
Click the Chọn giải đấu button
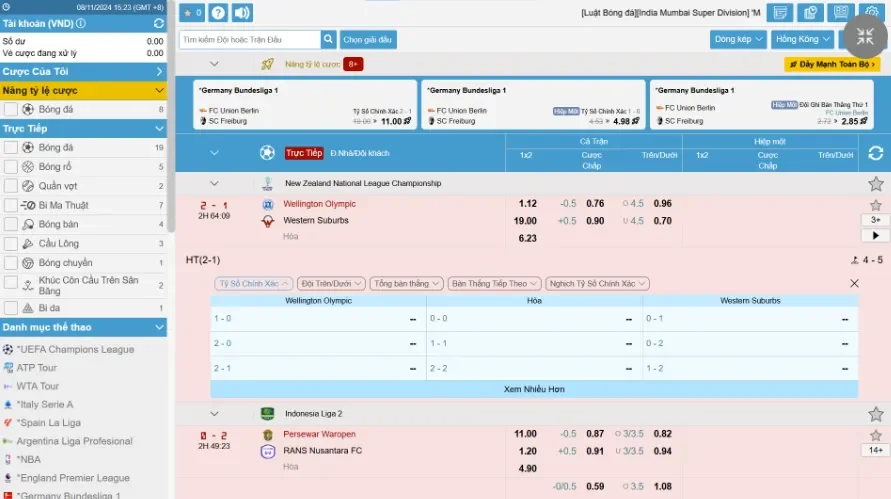coord(368,39)
